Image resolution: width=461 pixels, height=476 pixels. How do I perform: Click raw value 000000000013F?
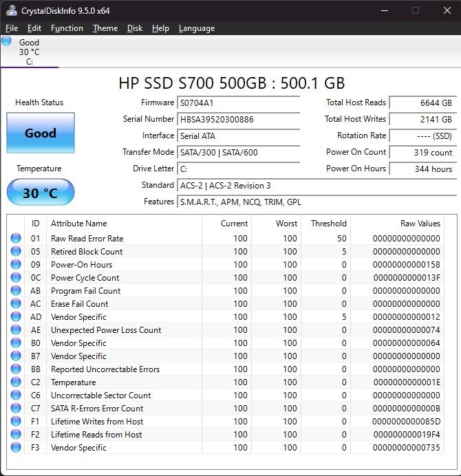(407, 277)
